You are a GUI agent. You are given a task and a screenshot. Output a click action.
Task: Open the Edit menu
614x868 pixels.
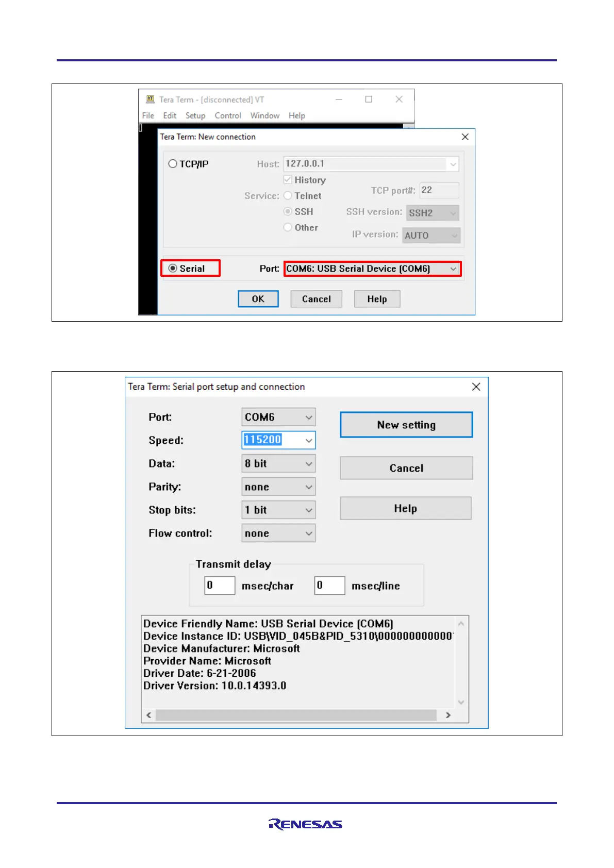[x=170, y=115]
